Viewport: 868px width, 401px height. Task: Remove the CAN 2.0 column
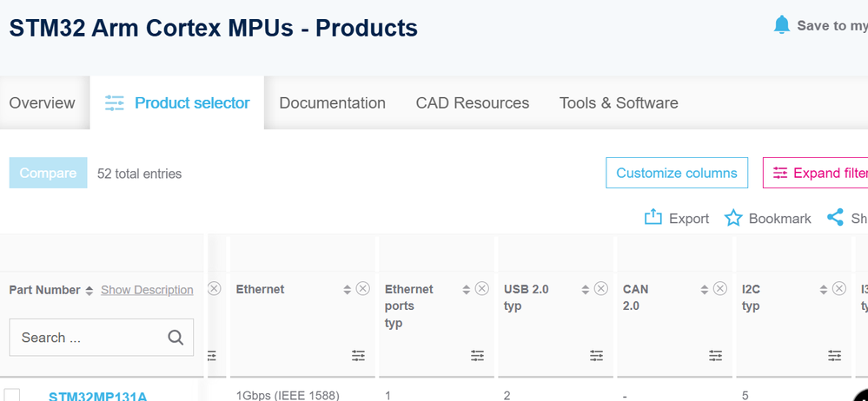[720, 289]
